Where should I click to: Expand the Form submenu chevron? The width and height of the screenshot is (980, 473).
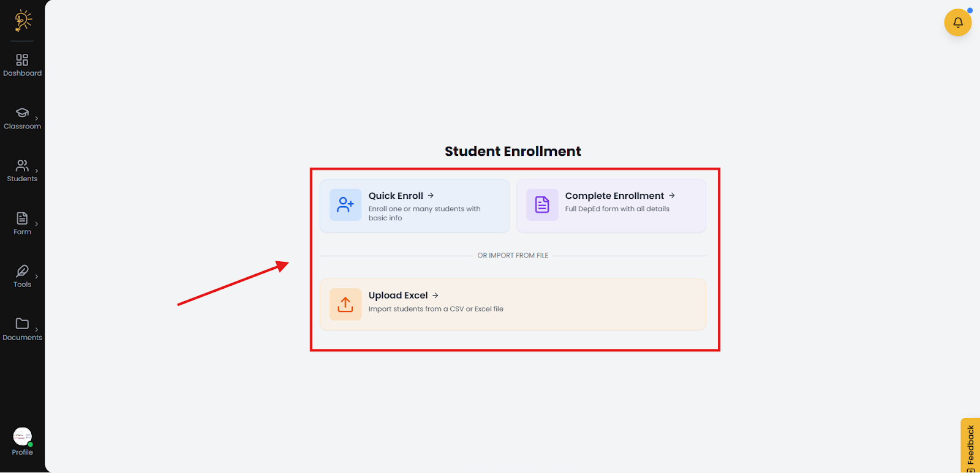point(37,224)
